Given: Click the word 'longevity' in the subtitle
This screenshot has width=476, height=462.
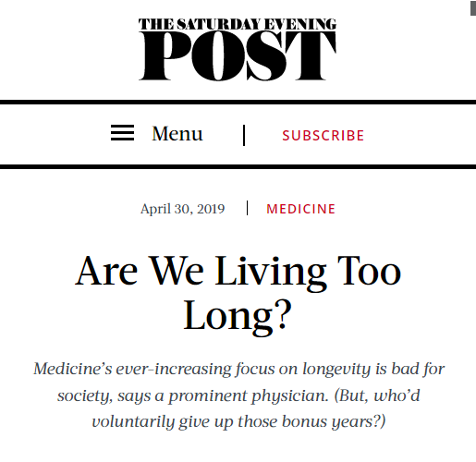Looking at the screenshot, I should coord(336,370).
